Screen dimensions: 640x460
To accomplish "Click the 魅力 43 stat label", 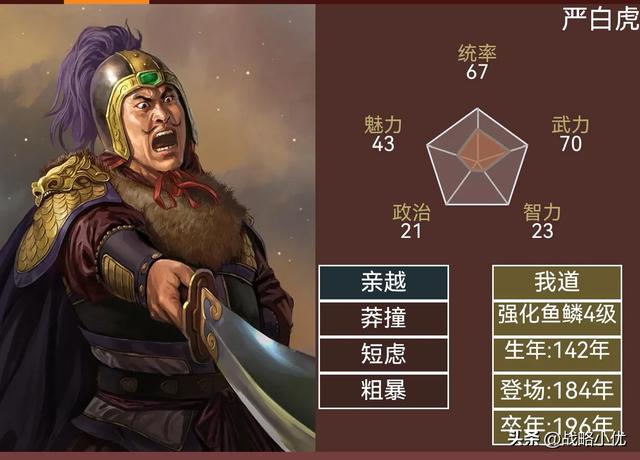I will 383,134.
